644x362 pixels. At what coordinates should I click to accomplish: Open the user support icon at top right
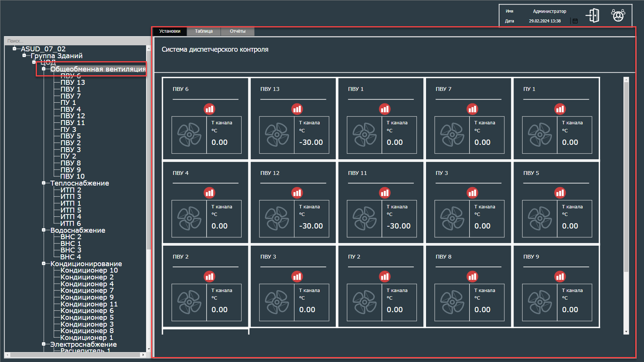pyautogui.click(x=618, y=16)
